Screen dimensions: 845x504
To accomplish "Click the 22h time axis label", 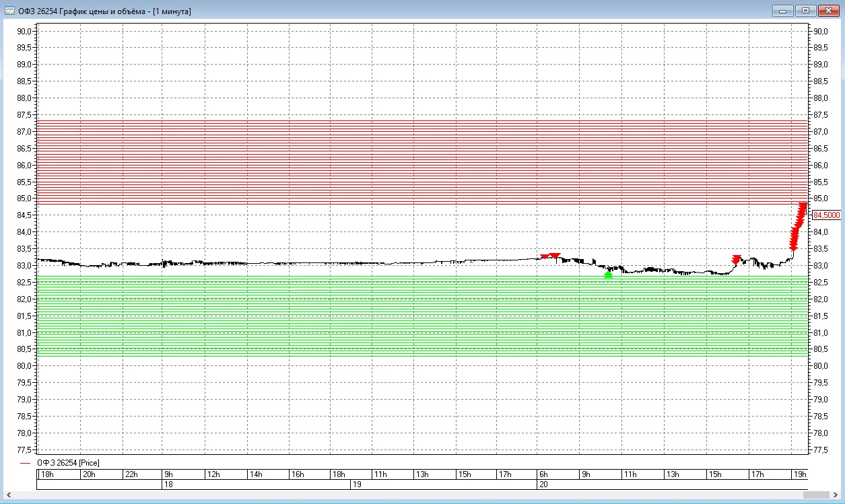I will (131, 474).
